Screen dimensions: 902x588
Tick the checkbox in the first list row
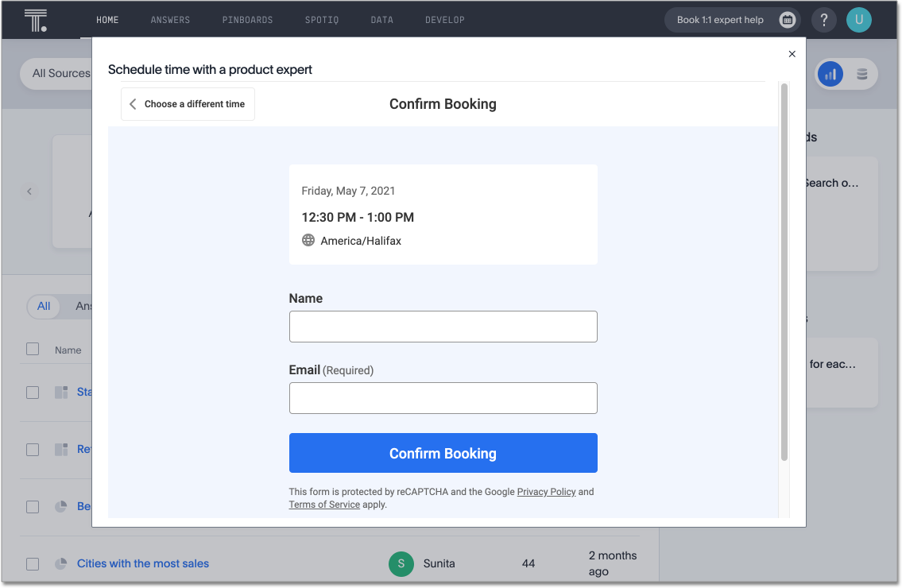pyautogui.click(x=33, y=392)
